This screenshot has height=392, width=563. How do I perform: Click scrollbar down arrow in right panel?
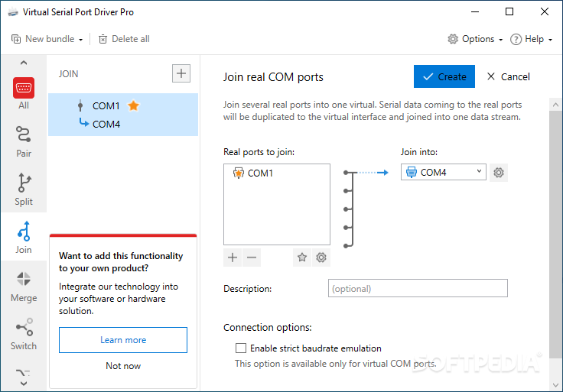coord(555,385)
